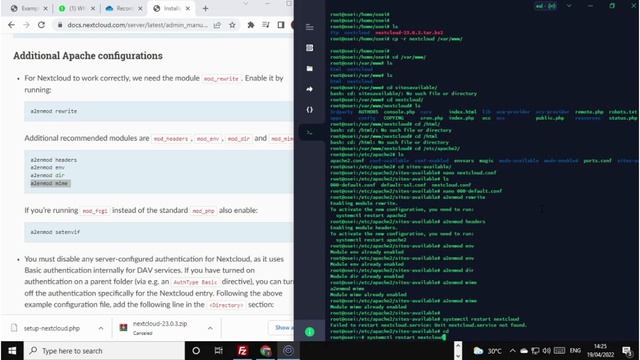Screen dimensions: 640x360
Task: Open the SFTP folder icon in terminal sidebar
Action: click(309, 69)
